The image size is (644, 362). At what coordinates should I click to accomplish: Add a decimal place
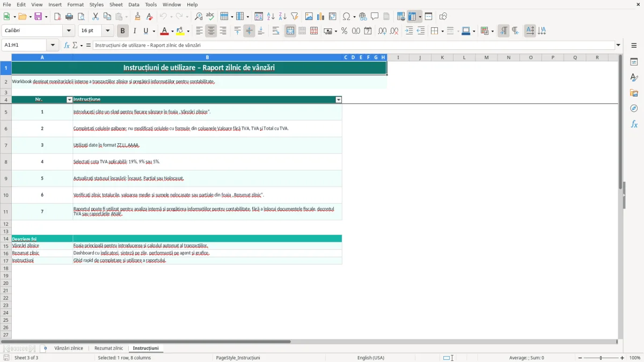(x=382, y=31)
